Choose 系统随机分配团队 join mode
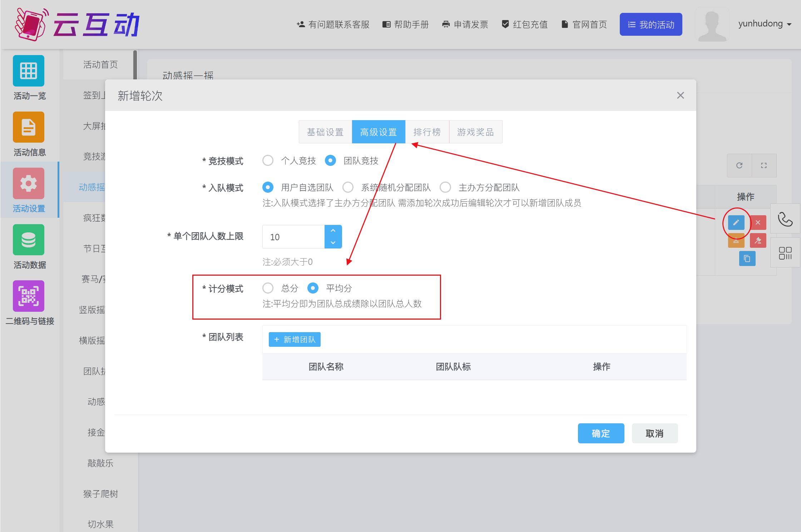The image size is (801, 532). click(x=348, y=187)
